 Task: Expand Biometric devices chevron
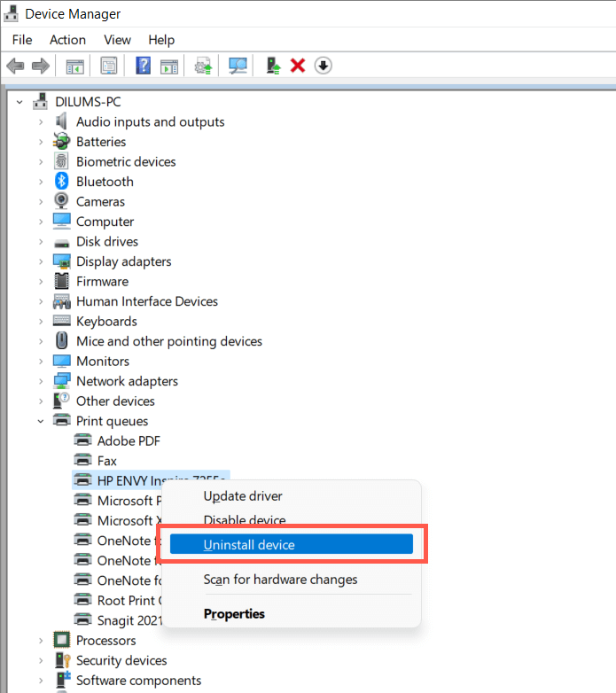click(41, 162)
